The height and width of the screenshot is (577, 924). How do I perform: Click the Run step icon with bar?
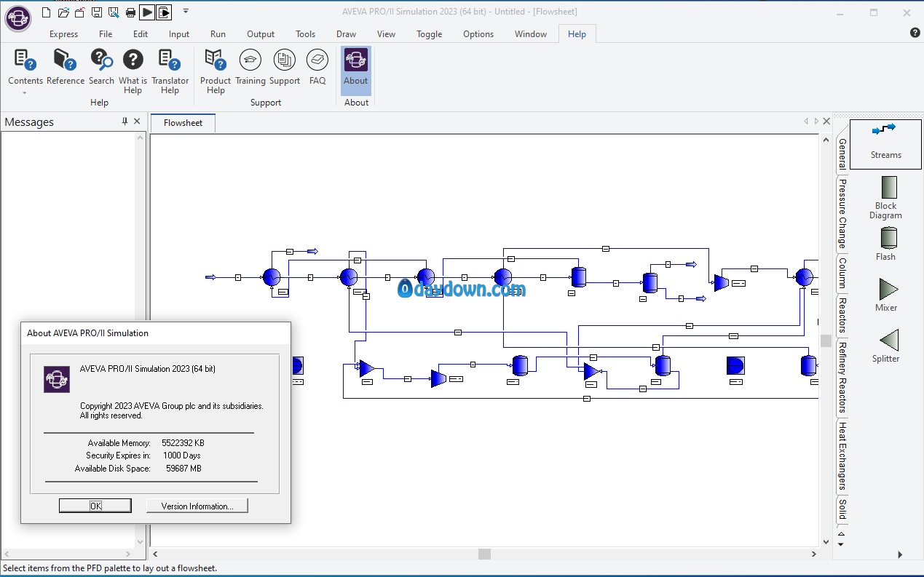(165, 12)
